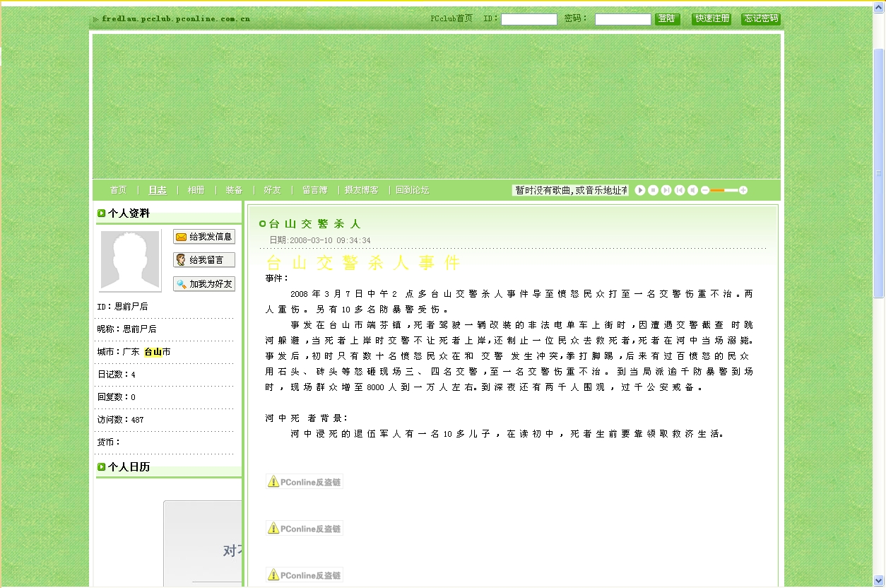Mute the music player speaker icon

[x=693, y=190]
